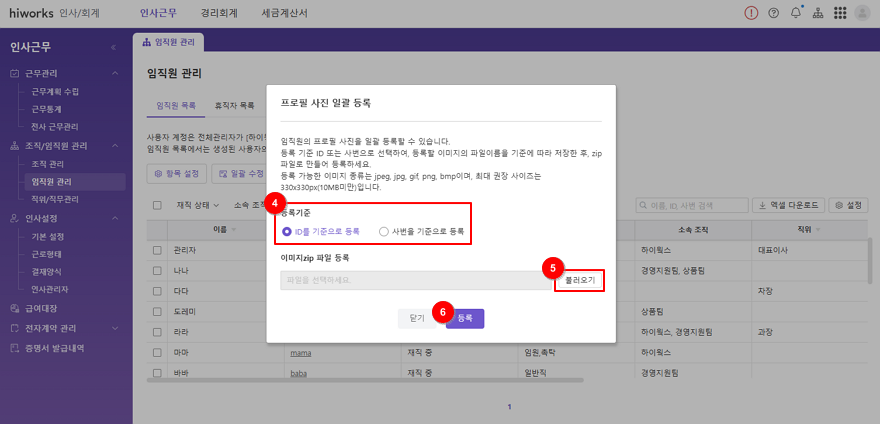Screen dimensions: 880x424
Task: Expand the 전자계약 관리 sidebar section
Action: pyautogui.click(x=115, y=328)
